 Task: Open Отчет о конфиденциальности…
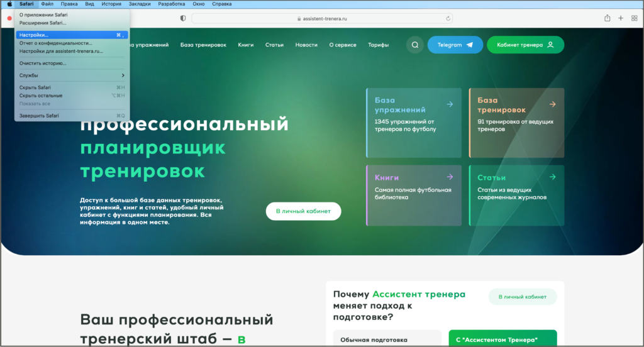72,43
